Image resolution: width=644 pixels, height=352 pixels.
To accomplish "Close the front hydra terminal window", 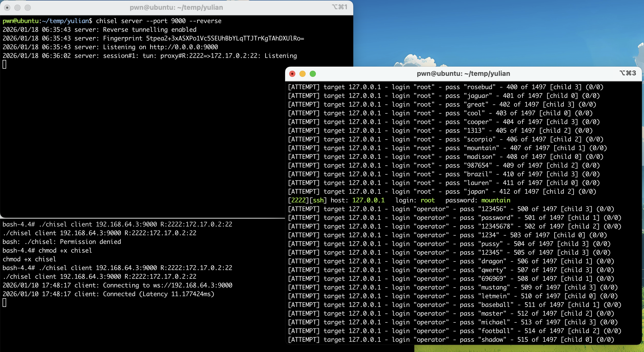I will coord(292,74).
